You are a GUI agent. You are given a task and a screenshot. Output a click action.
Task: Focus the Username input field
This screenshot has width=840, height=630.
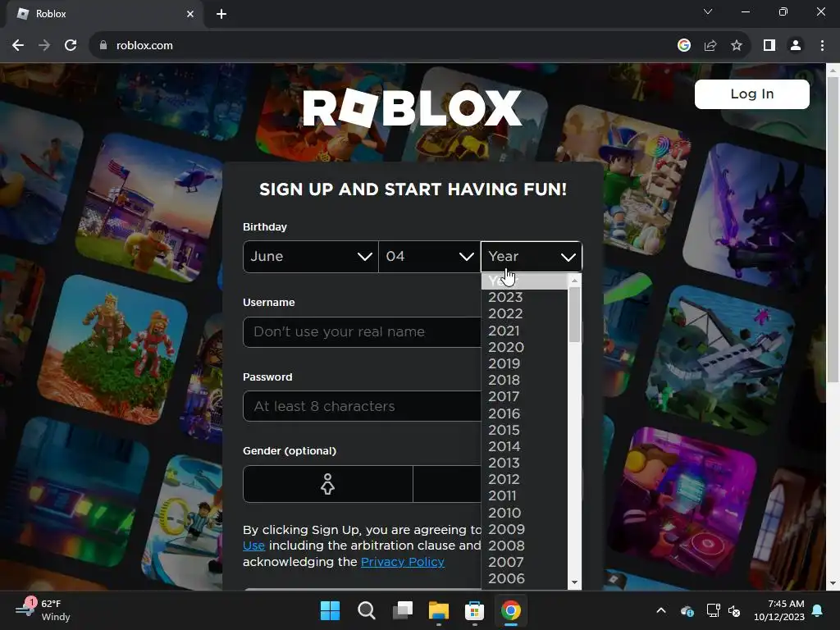pos(362,332)
